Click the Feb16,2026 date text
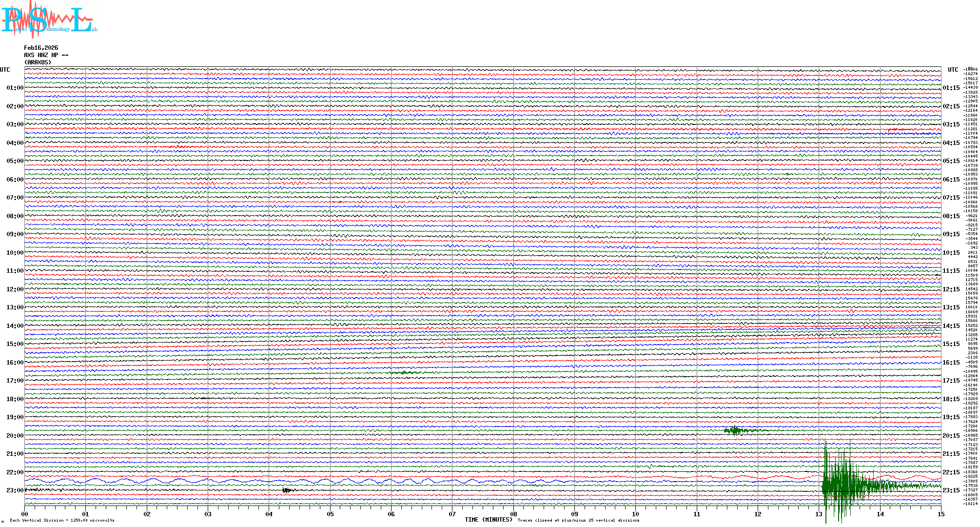Viewport: 980px width, 527px height. pyautogui.click(x=41, y=48)
